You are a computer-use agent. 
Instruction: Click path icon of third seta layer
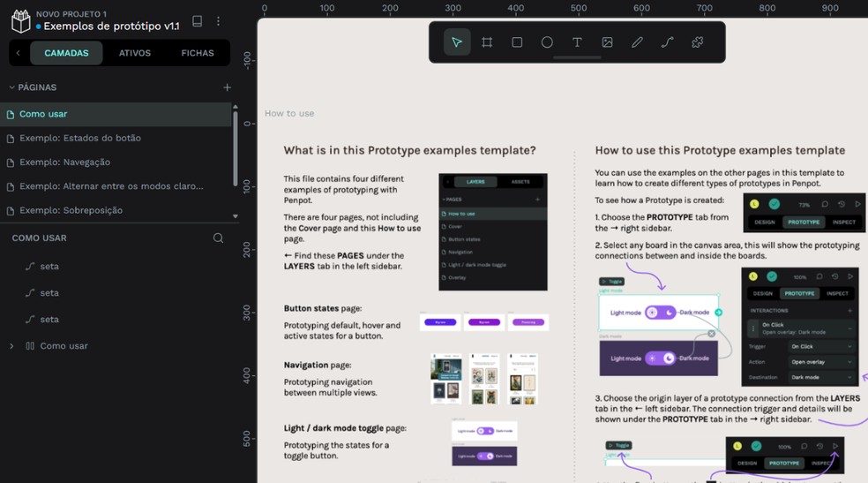tap(30, 320)
